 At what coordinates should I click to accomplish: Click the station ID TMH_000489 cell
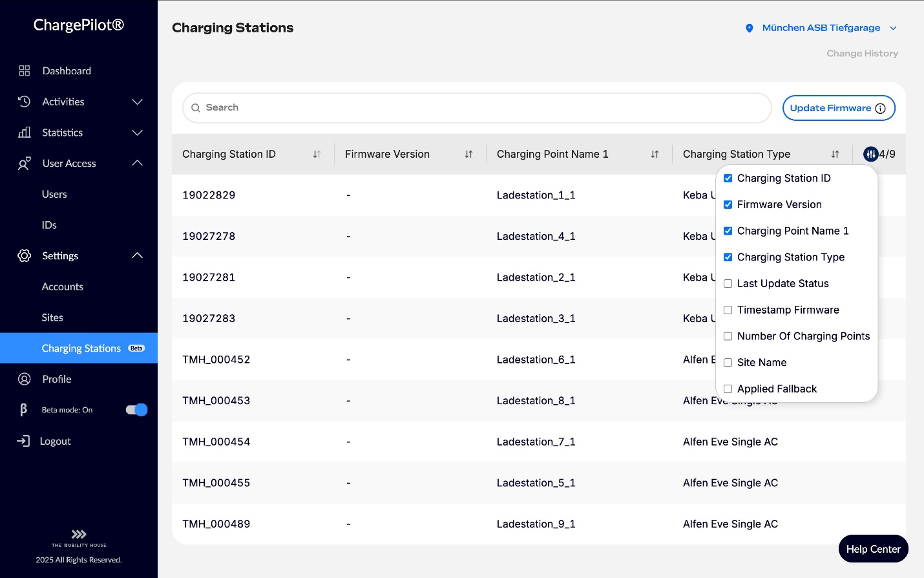(x=216, y=524)
